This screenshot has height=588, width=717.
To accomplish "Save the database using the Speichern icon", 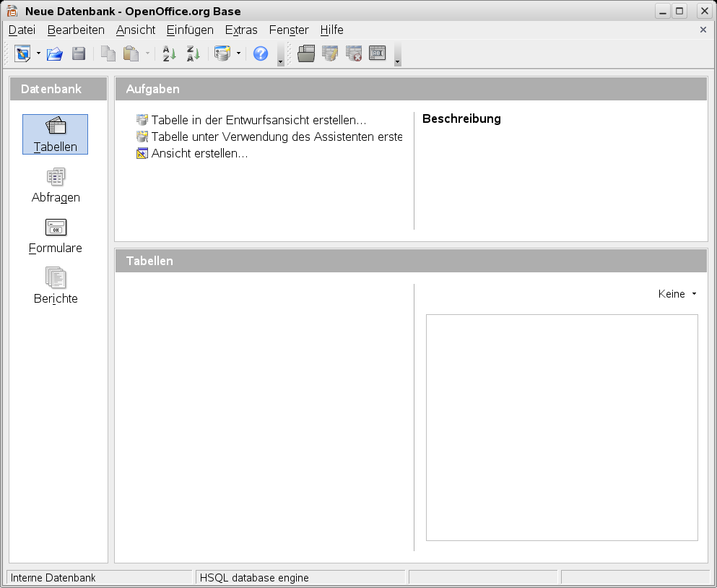I will [79, 53].
